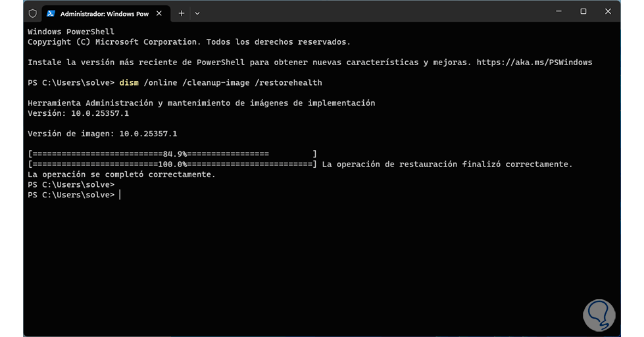
Task: Click the Versión de imagen line
Action: point(102,134)
